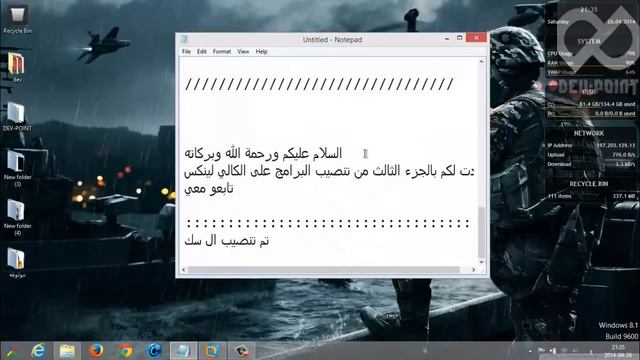The image size is (640, 360).
Task: Launch Firefox from taskbar
Action: (x=96, y=351)
